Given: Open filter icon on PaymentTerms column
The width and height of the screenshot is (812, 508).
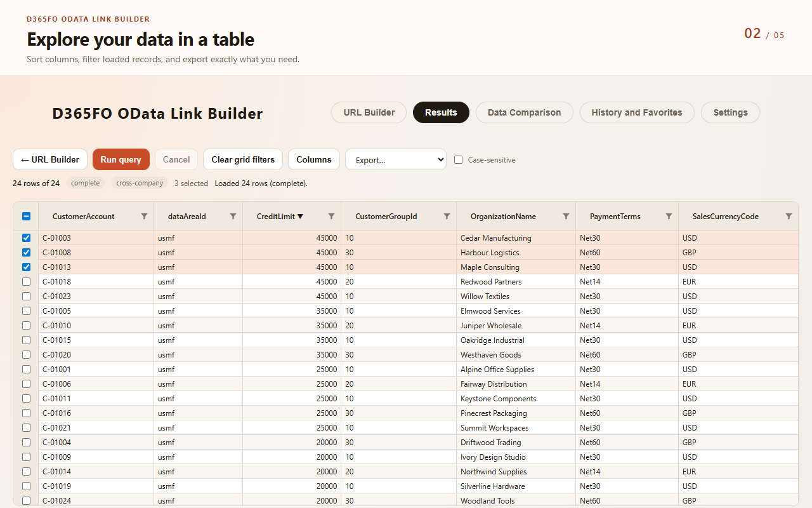Looking at the screenshot, I should point(669,217).
